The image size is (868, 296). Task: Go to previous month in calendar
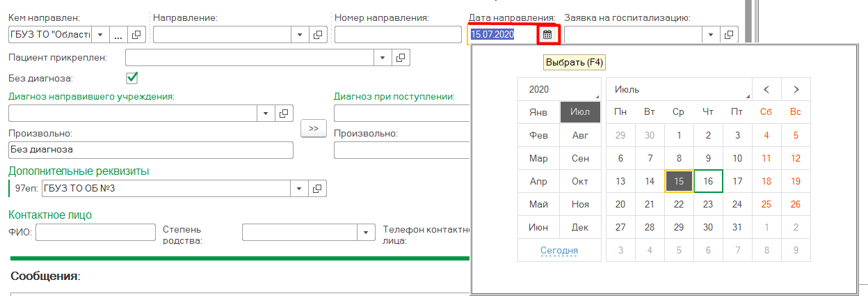point(766,89)
